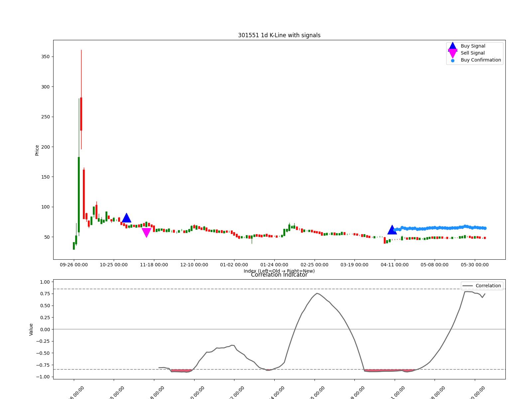Click the '03-19 00:00' date tick label
Image resolution: width=532 pixels, height=399 pixels.
coord(354,265)
